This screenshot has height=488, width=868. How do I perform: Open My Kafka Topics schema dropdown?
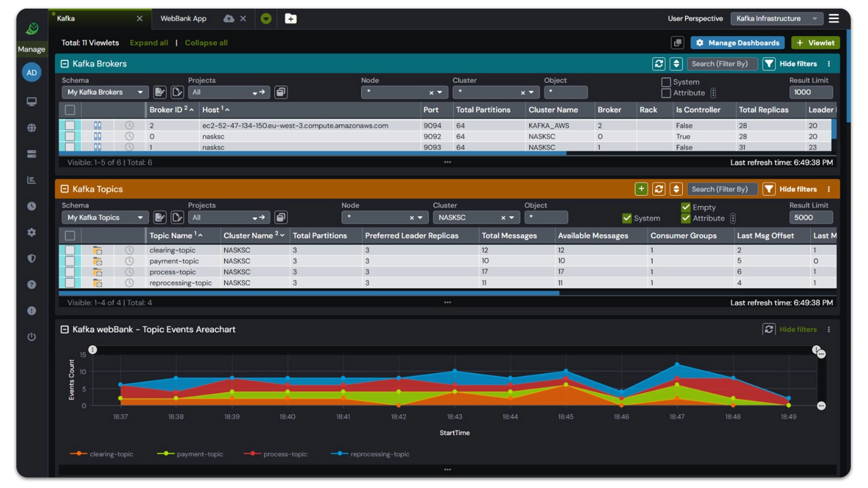(x=105, y=217)
